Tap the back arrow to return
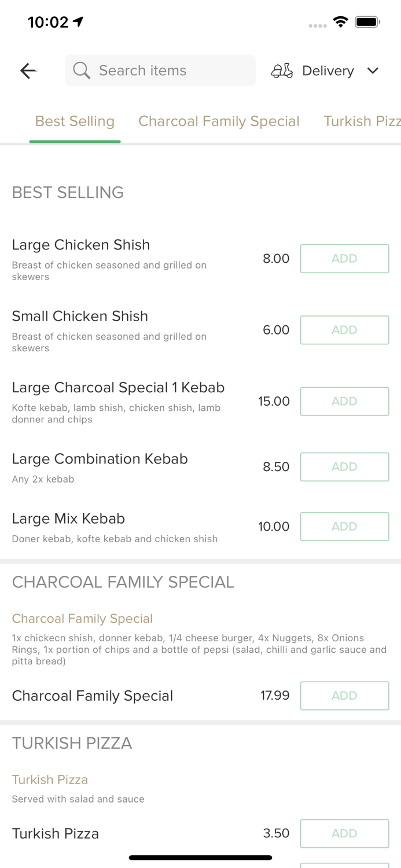The height and width of the screenshot is (868, 401). 28,71
